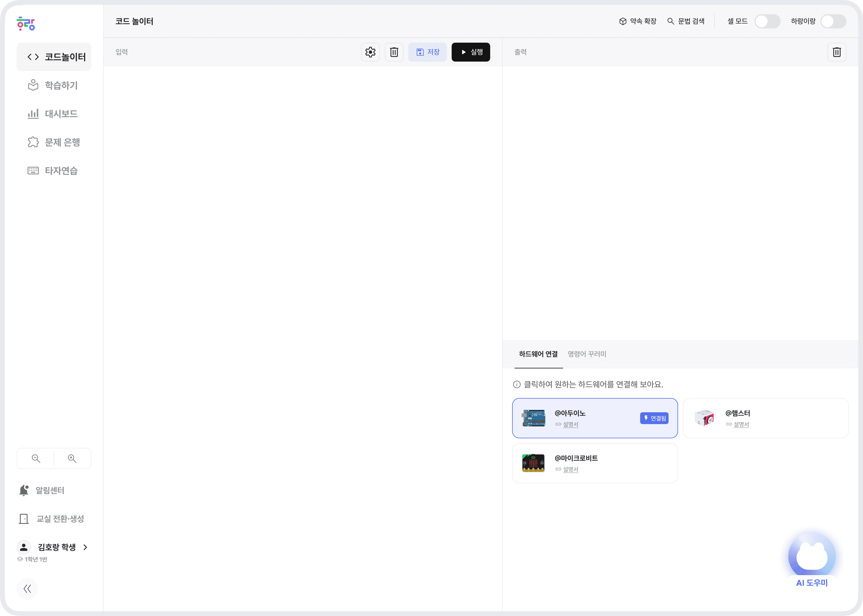Image resolution: width=863 pixels, height=616 pixels.
Task: Open the 알림센터 bell icon
Action: coord(24,490)
